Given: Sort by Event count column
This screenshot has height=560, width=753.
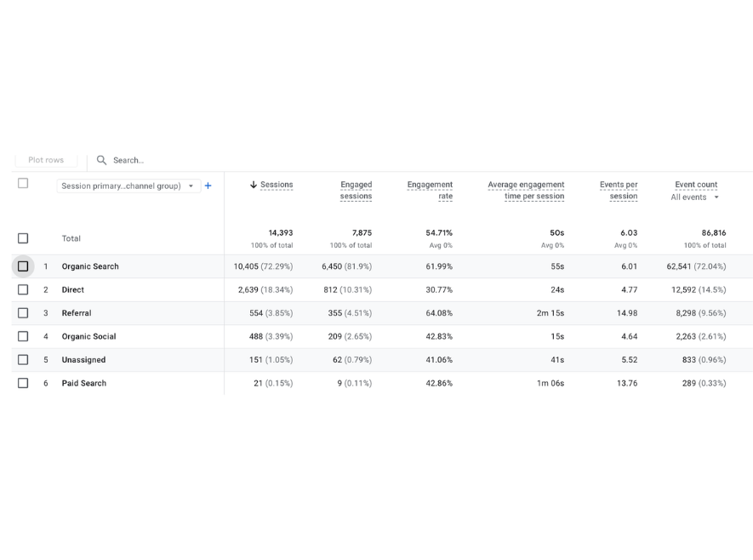Looking at the screenshot, I should click(695, 184).
